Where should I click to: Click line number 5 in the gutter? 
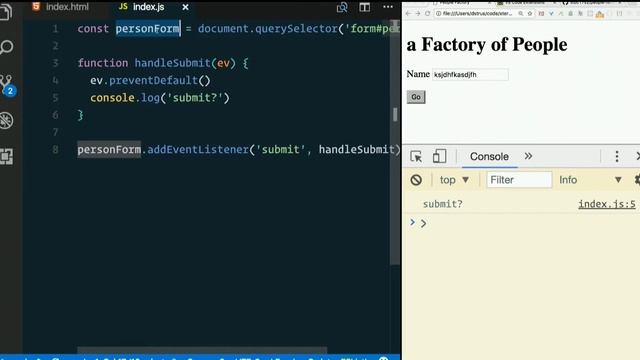click(x=56, y=98)
